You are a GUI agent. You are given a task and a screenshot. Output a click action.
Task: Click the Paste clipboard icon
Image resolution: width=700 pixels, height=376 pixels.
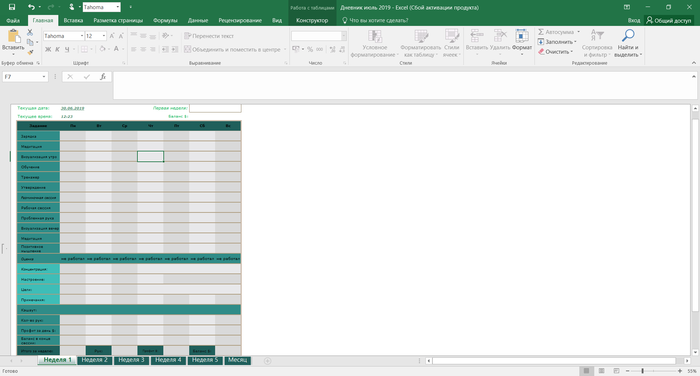pyautogui.click(x=13, y=36)
